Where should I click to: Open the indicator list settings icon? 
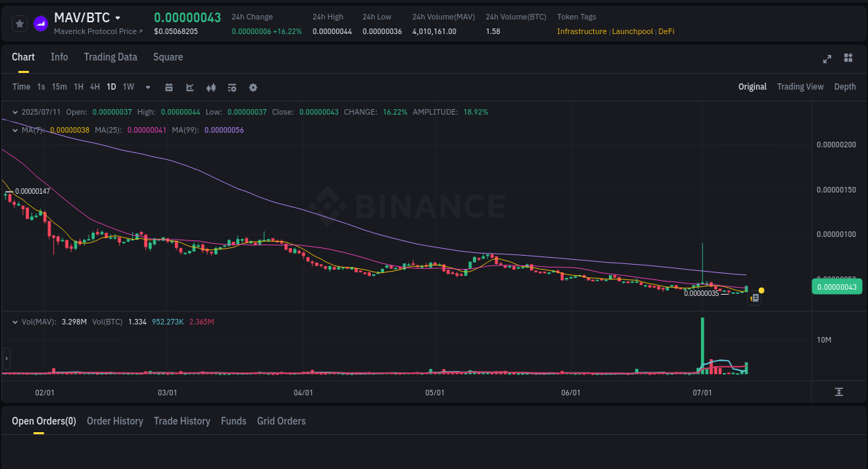coord(231,87)
